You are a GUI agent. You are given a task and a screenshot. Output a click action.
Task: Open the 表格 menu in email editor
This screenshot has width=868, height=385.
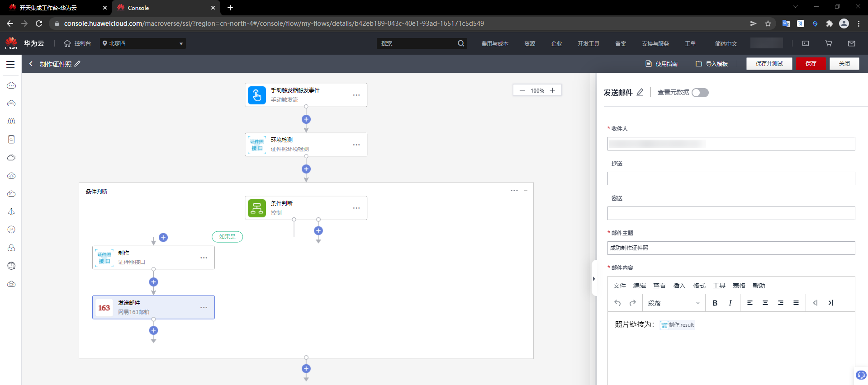tap(739, 286)
